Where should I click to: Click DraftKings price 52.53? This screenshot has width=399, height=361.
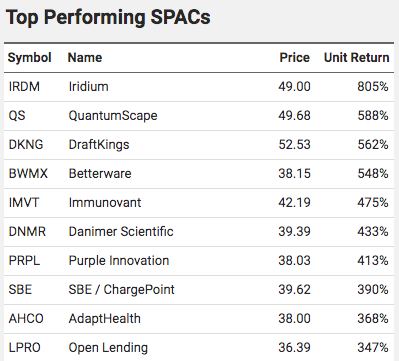[x=294, y=145]
